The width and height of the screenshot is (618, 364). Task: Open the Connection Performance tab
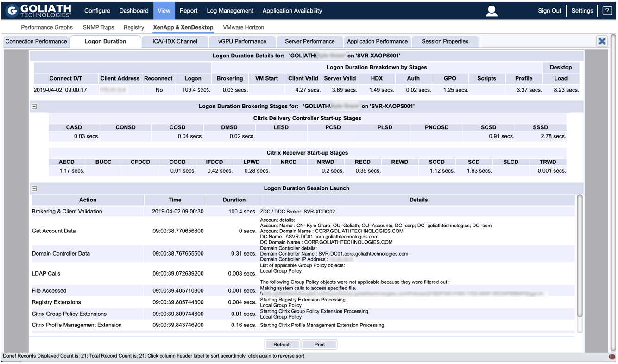click(36, 41)
